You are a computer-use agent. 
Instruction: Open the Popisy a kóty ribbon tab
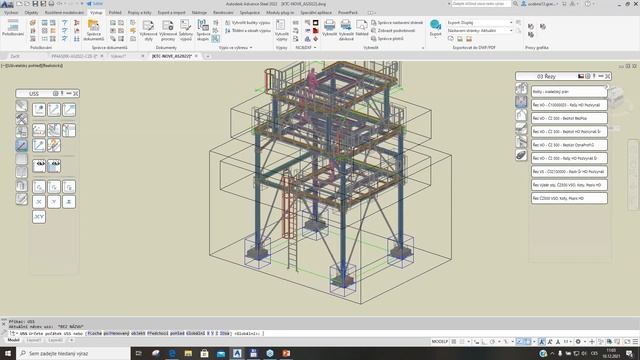[140, 13]
